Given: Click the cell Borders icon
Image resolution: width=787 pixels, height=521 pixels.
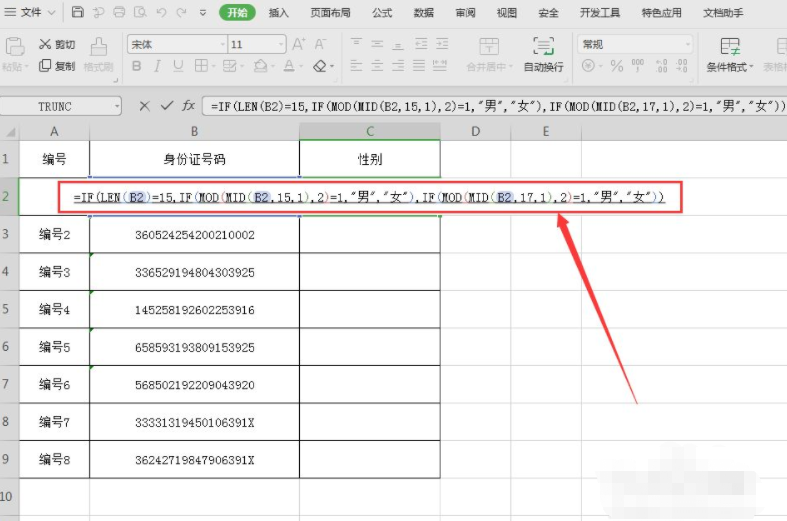Looking at the screenshot, I should coord(201,65).
